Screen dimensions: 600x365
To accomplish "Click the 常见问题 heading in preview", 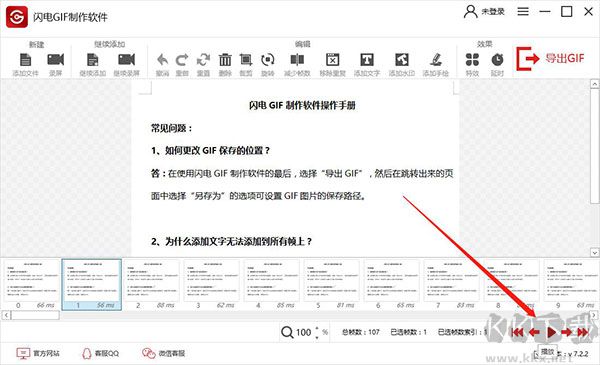I will (171, 128).
